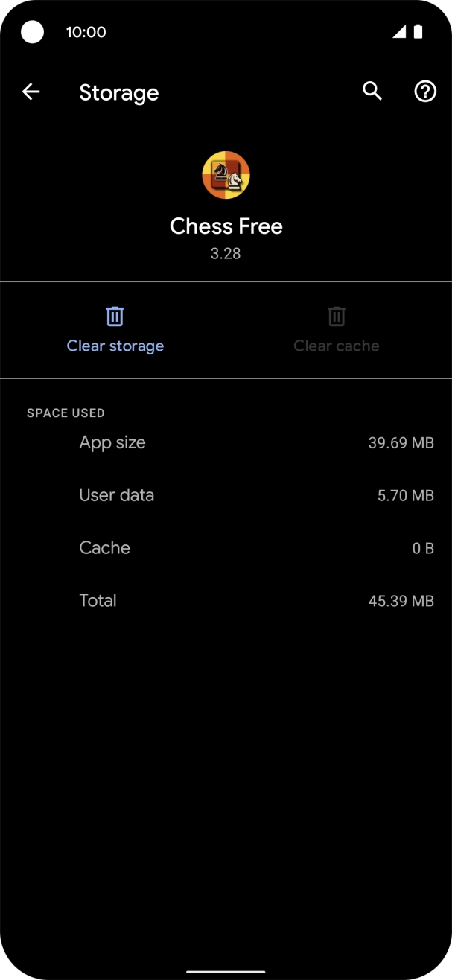Tap the 10:00 clock in status bar
This screenshot has width=452, height=980.
click(86, 32)
